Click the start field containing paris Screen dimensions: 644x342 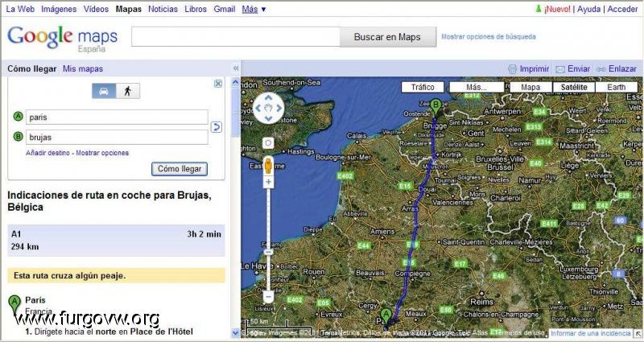pyautogui.click(x=117, y=117)
